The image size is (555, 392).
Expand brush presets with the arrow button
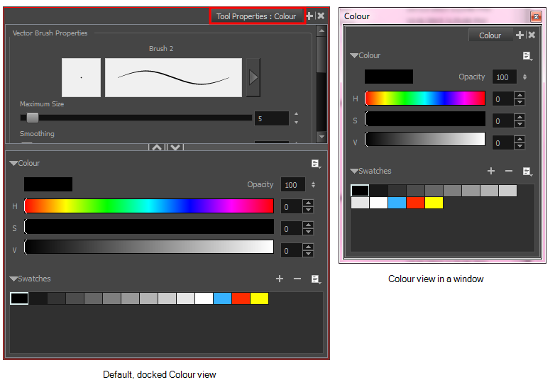click(253, 77)
